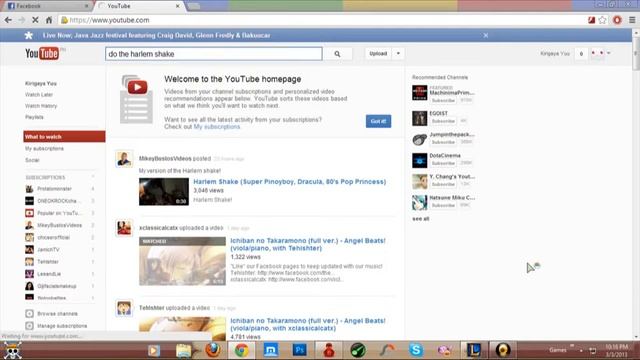
Task: Subscribe to Hatsune Miku channel
Action: coord(443,205)
